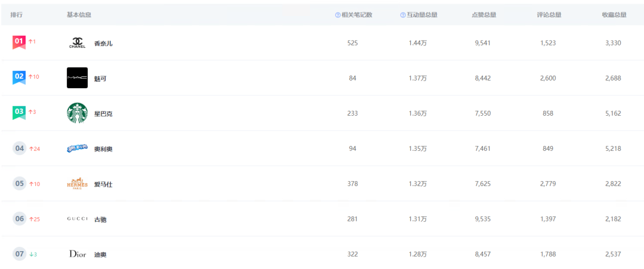The height and width of the screenshot is (269, 644).
Task: Click the MAC brand logo
Action: [x=77, y=78]
